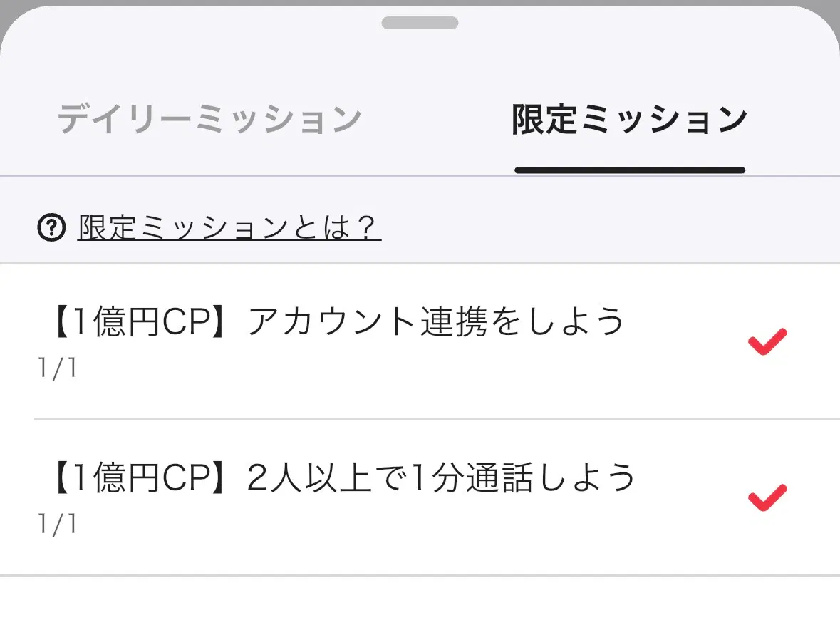This screenshot has width=840, height=630.
Task: Select the 限定ミッション tab
Action: [x=629, y=120]
